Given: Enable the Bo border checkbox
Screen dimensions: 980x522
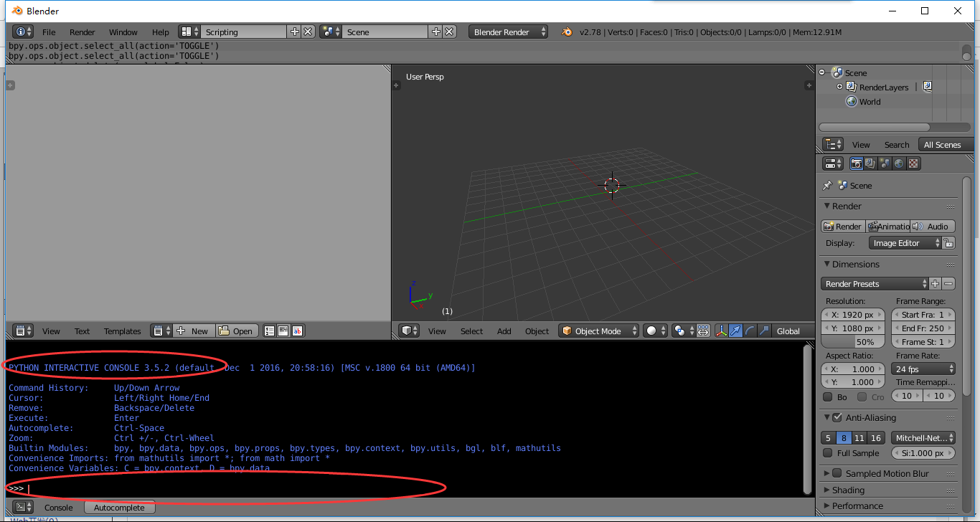Looking at the screenshot, I should pyautogui.click(x=827, y=397).
